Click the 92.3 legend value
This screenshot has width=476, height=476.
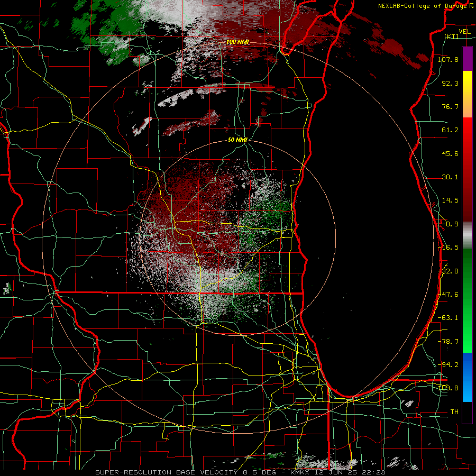point(450,83)
